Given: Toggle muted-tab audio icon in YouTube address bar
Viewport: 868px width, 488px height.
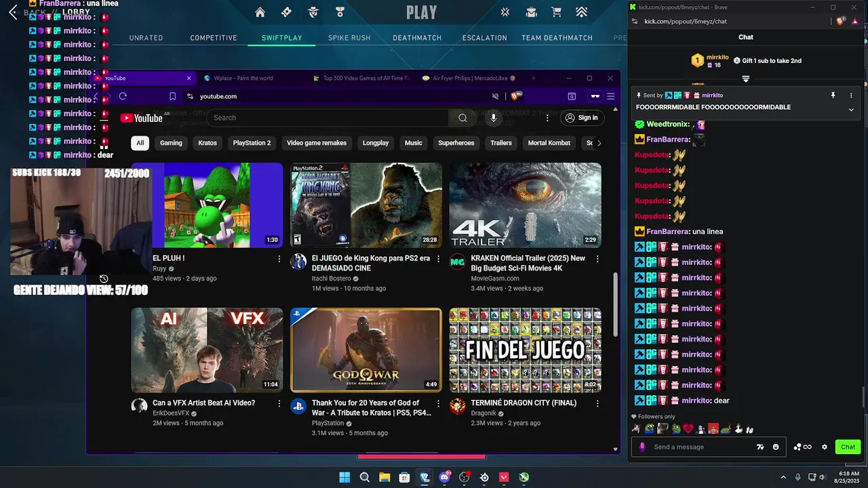Looking at the screenshot, I should [x=495, y=96].
